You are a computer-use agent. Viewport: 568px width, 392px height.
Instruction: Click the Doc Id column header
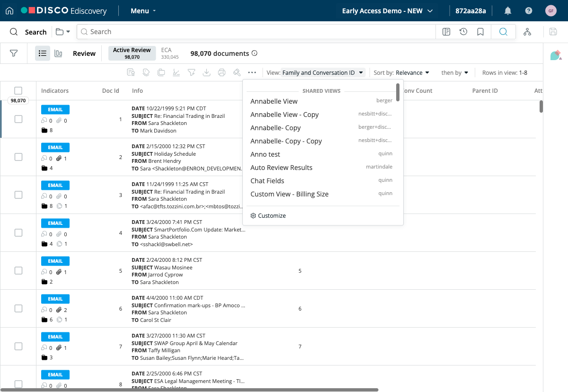pyautogui.click(x=111, y=91)
